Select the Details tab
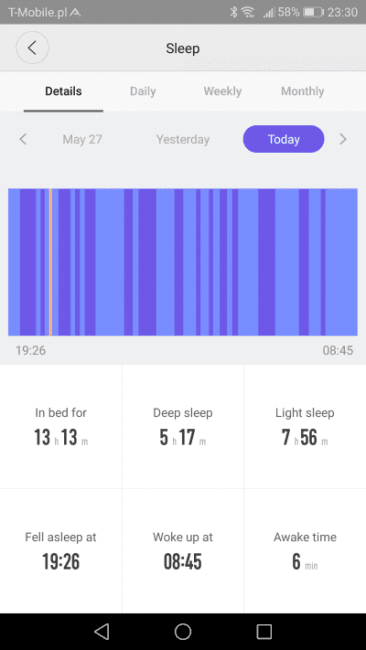 click(63, 91)
